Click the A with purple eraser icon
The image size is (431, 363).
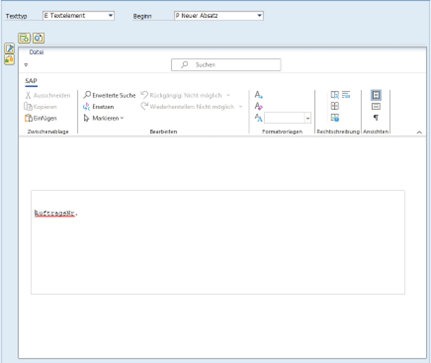coord(259,106)
